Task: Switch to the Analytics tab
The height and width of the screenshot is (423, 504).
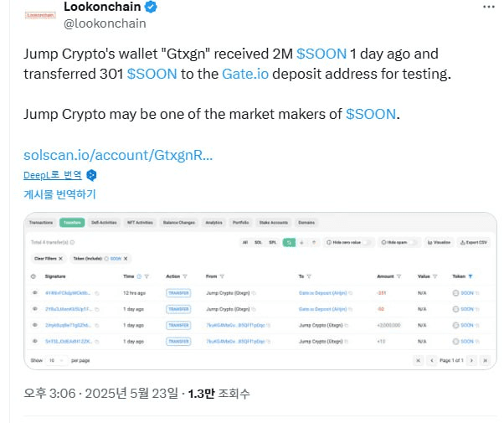Action: (213, 223)
